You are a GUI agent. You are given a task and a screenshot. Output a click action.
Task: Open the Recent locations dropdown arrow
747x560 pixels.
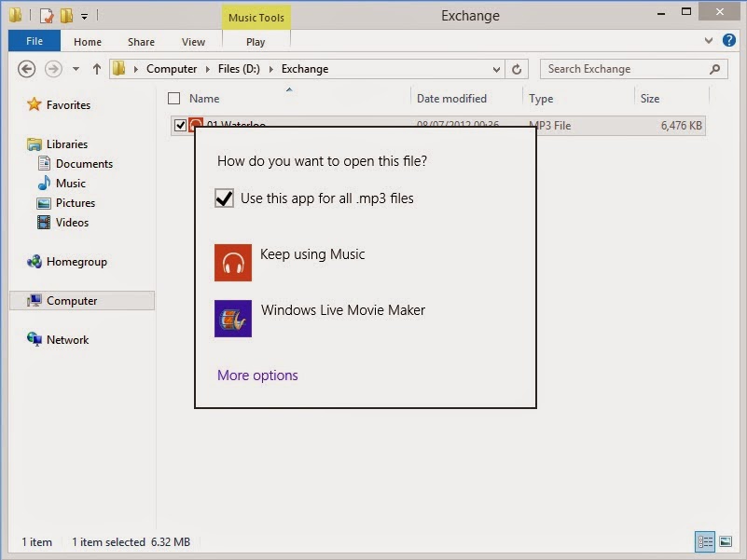[x=76, y=69]
